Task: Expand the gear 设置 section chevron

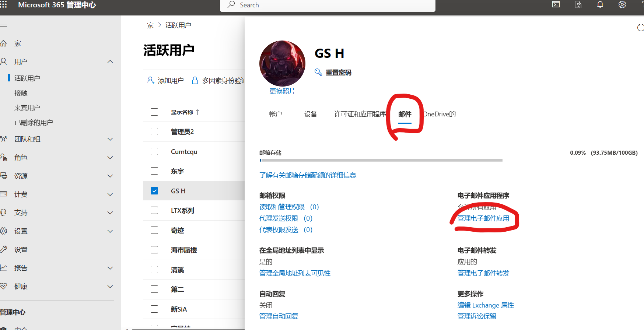Action: 110,231
